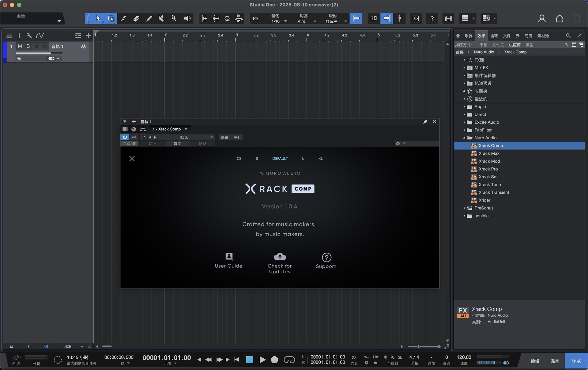Expand the FabFilter folder

tap(464, 130)
